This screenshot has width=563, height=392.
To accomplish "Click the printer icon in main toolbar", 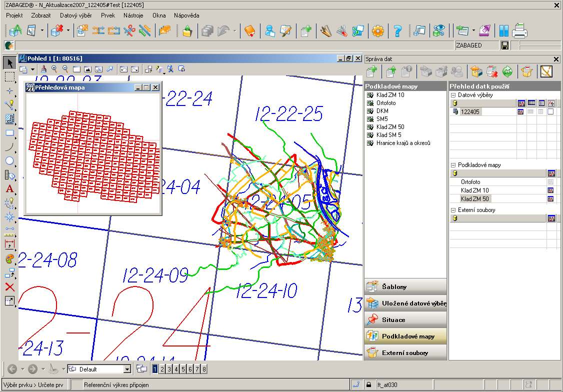I will (519, 30).
